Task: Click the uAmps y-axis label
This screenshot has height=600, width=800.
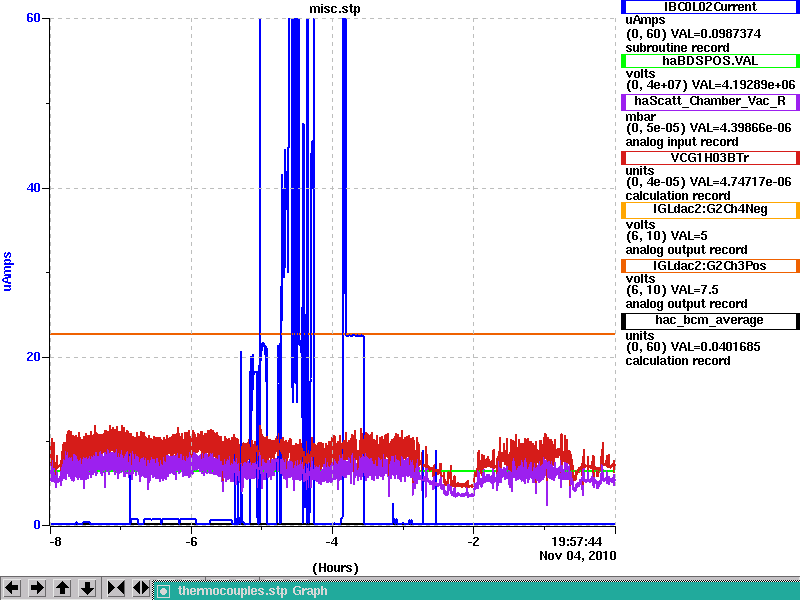Action: point(7,271)
